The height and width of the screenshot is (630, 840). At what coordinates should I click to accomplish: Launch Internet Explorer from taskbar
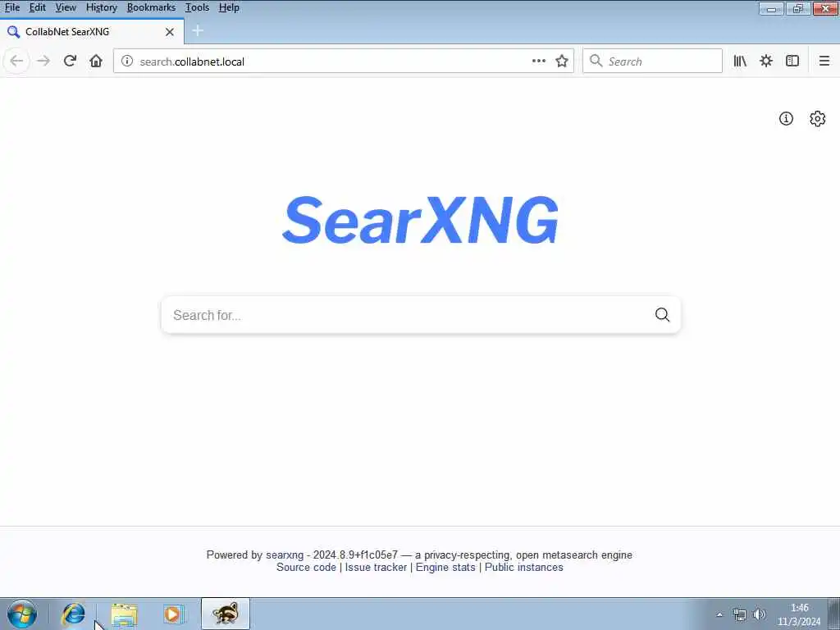[x=73, y=614]
